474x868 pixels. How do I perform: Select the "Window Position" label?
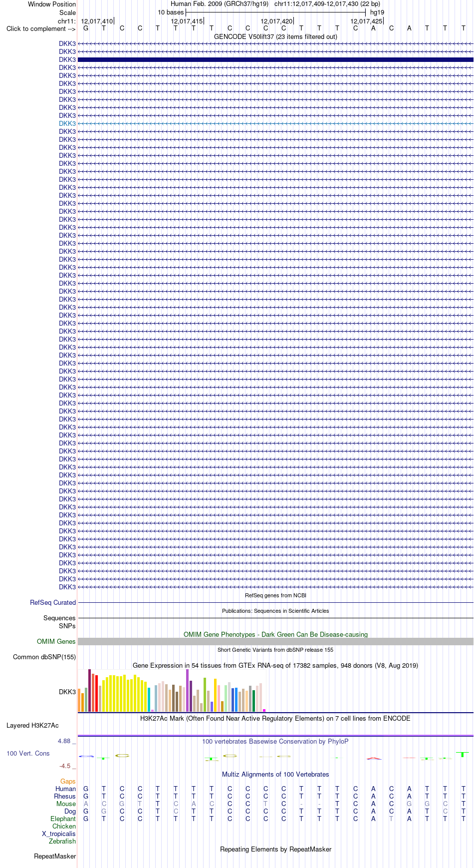pyautogui.click(x=52, y=4)
